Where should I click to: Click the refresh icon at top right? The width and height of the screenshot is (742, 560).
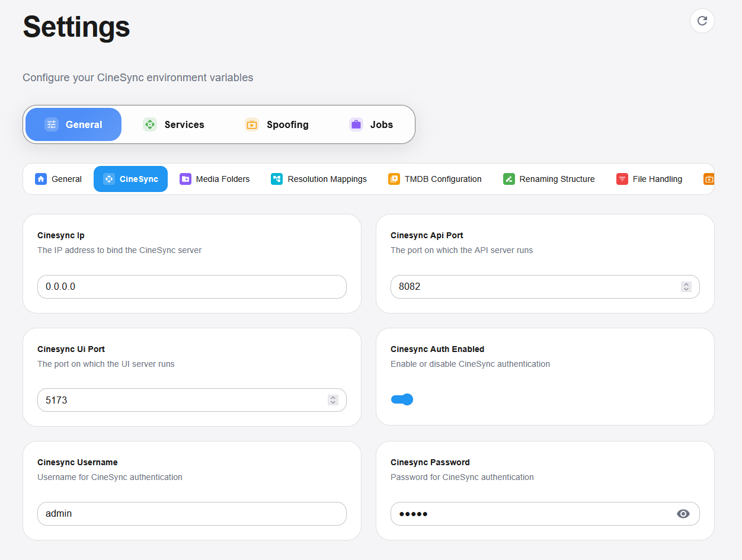pyautogui.click(x=702, y=21)
